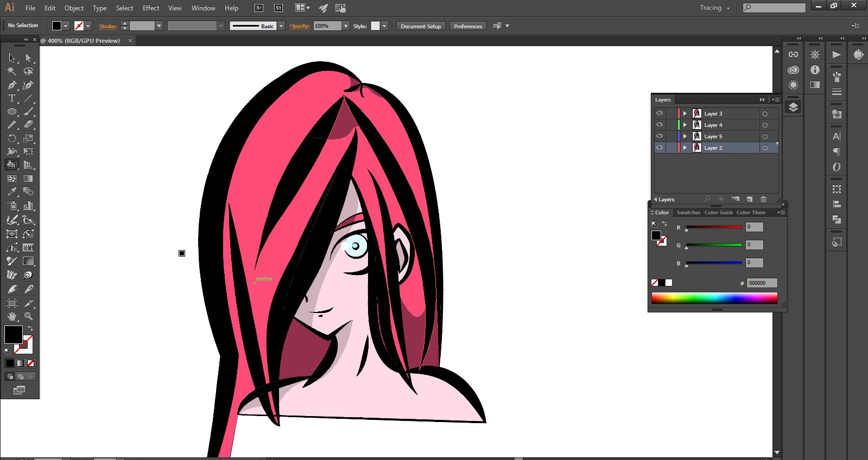Open the File menu

tap(30, 8)
